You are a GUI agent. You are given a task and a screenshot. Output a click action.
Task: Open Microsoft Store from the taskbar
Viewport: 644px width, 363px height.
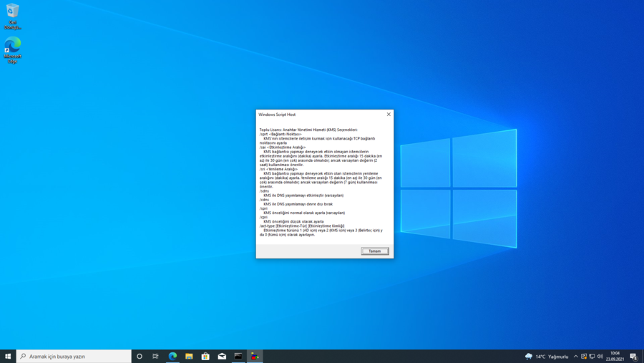[205, 356]
